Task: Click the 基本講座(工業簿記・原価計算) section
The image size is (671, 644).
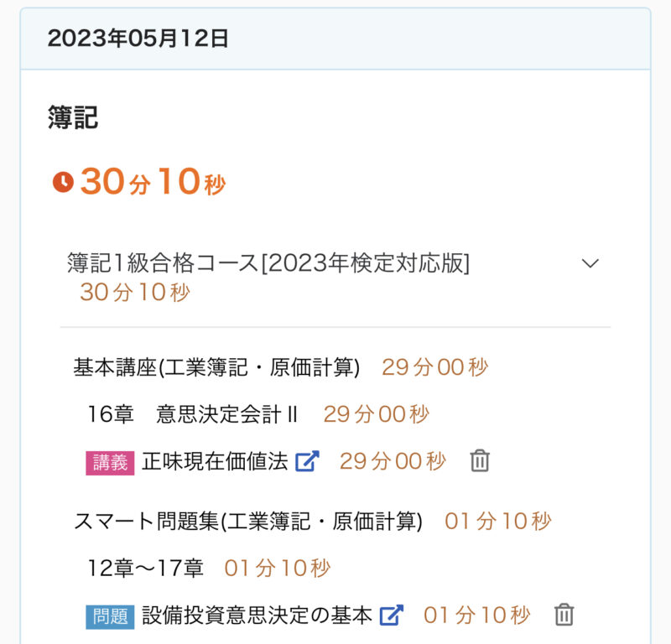Action: pyautogui.click(x=216, y=367)
